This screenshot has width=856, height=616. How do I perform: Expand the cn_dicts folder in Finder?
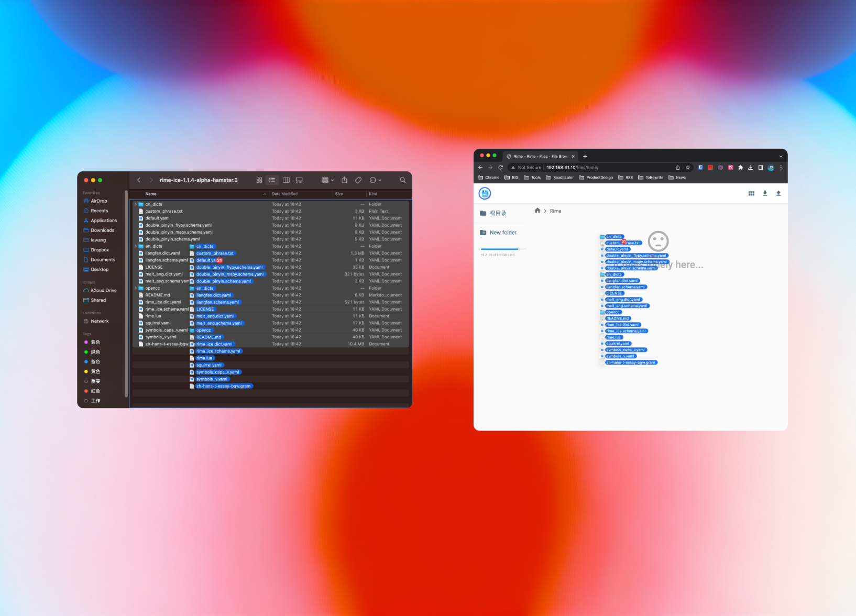pos(135,204)
